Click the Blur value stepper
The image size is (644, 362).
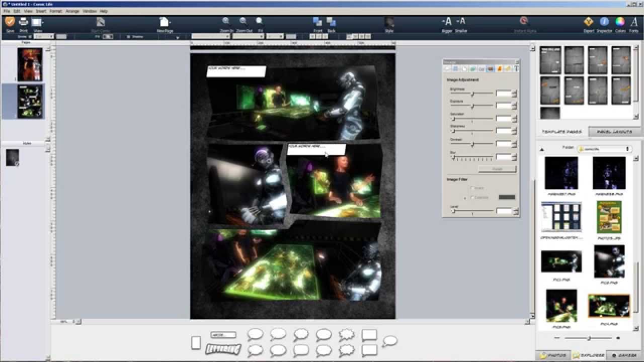pos(515,157)
